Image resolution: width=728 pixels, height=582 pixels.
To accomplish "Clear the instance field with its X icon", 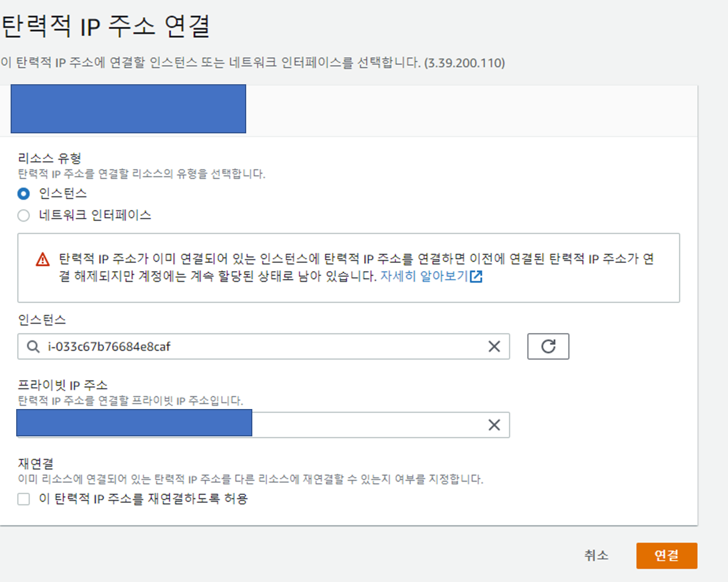I will 494,347.
